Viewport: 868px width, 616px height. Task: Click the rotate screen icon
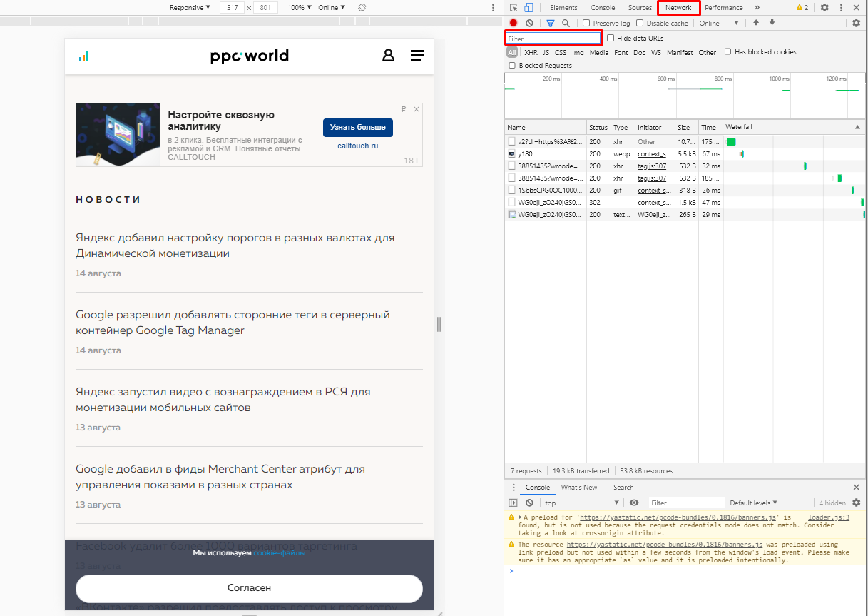[x=362, y=7]
